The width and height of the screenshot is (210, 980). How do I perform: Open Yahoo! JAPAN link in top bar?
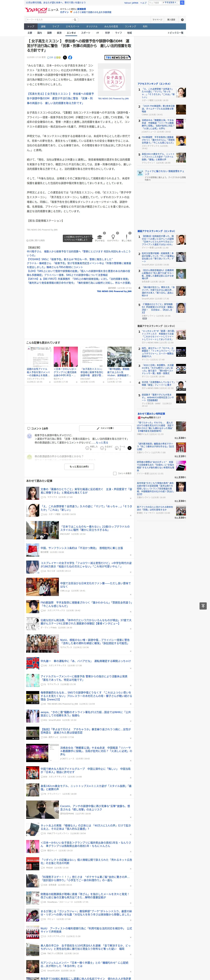pyautogui.click(x=131, y=3)
